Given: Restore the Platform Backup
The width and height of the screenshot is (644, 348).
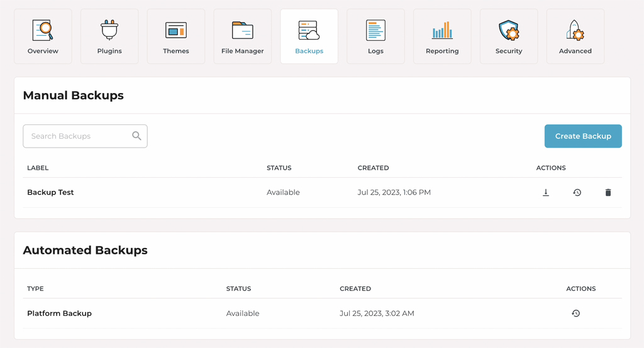Looking at the screenshot, I should pyautogui.click(x=576, y=313).
